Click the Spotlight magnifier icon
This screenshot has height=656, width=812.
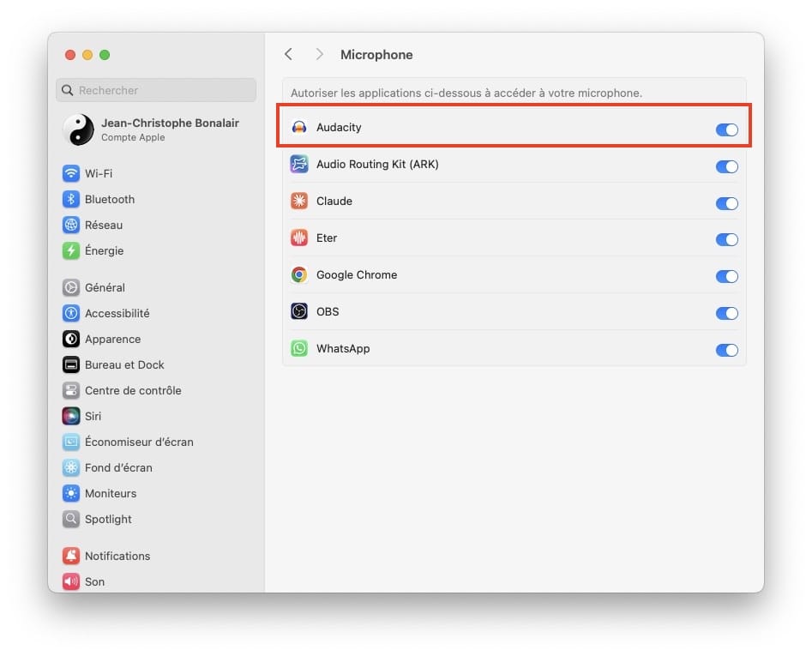71,519
